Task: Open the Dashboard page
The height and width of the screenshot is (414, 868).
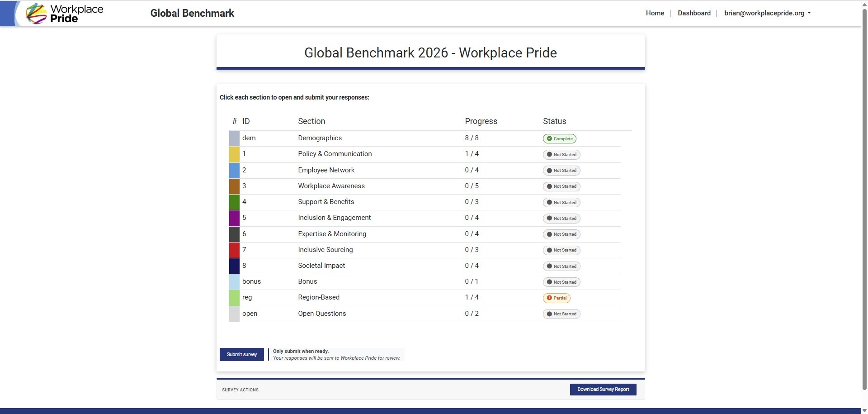Action: pos(694,13)
